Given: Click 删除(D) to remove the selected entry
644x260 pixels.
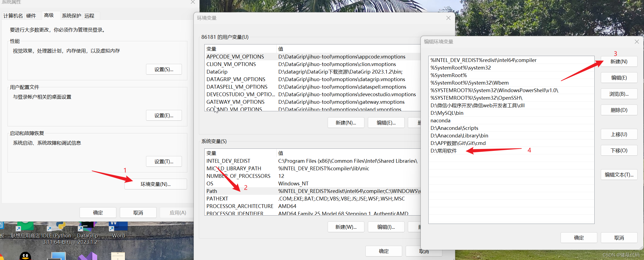Looking at the screenshot, I should pos(619,110).
